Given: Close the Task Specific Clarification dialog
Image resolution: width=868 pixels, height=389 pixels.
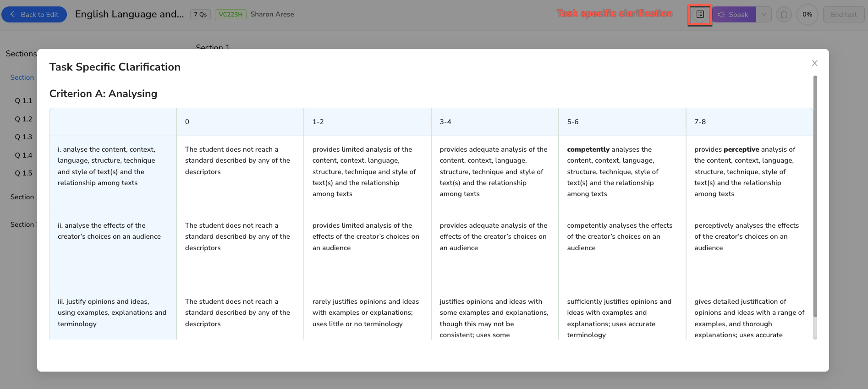Looking at the screenshot, I should (x=814, y=63).
